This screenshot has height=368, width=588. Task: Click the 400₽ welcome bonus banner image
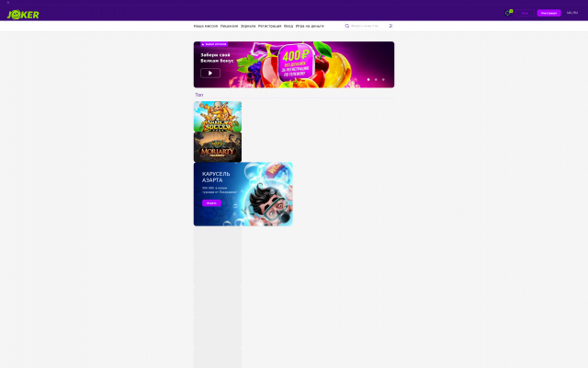(x=294, y=64)
